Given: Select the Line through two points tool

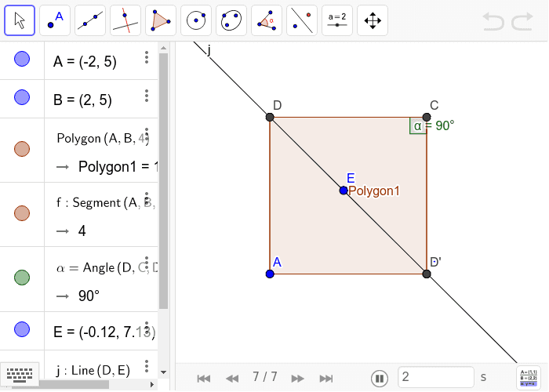Looking at the screenshot, I should (x=90, y=20).
